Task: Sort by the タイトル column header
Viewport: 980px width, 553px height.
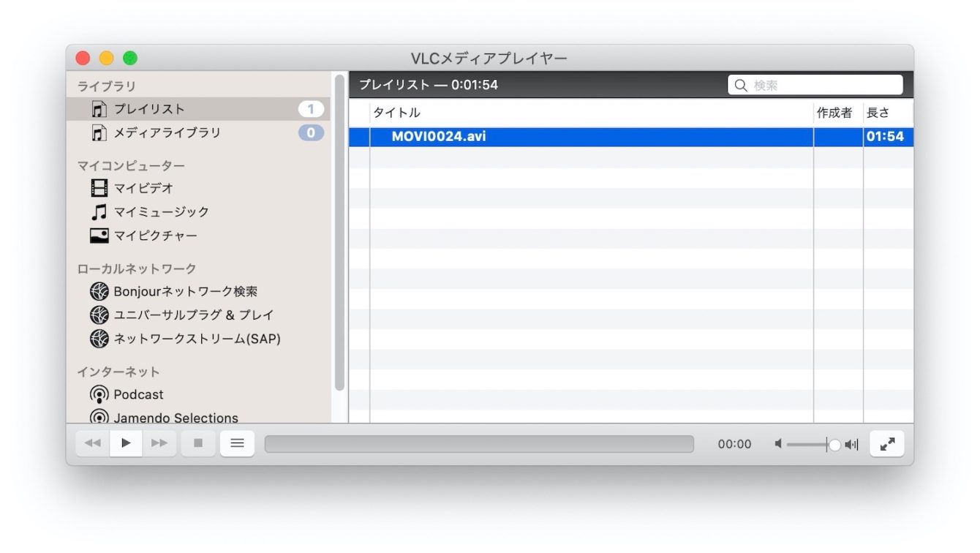Action: pos(592,113)
